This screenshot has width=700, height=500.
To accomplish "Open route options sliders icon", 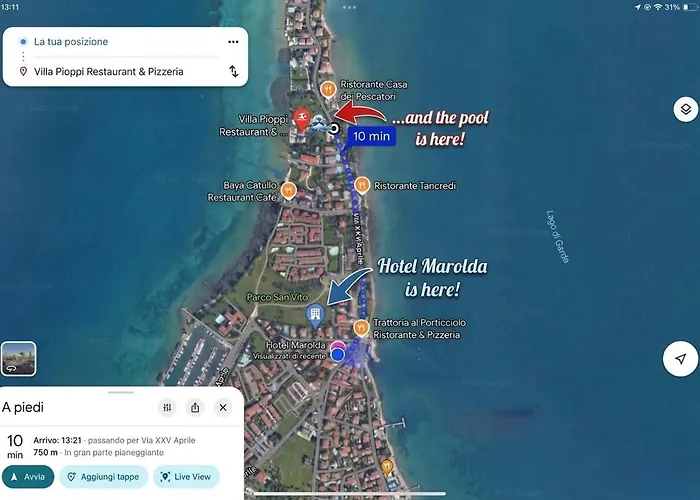I will [x=167, y=407].
